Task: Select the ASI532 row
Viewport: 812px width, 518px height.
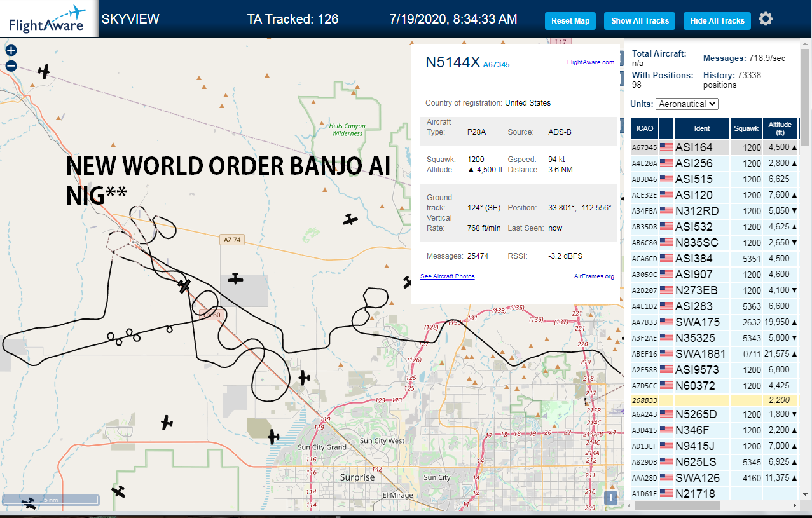Action: (714, 226)
